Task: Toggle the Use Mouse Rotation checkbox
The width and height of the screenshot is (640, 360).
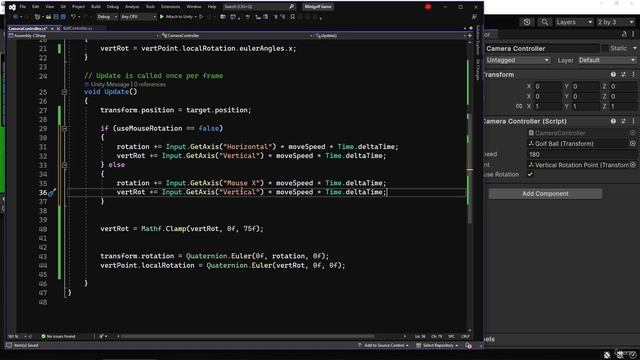Action: [530, 174]
